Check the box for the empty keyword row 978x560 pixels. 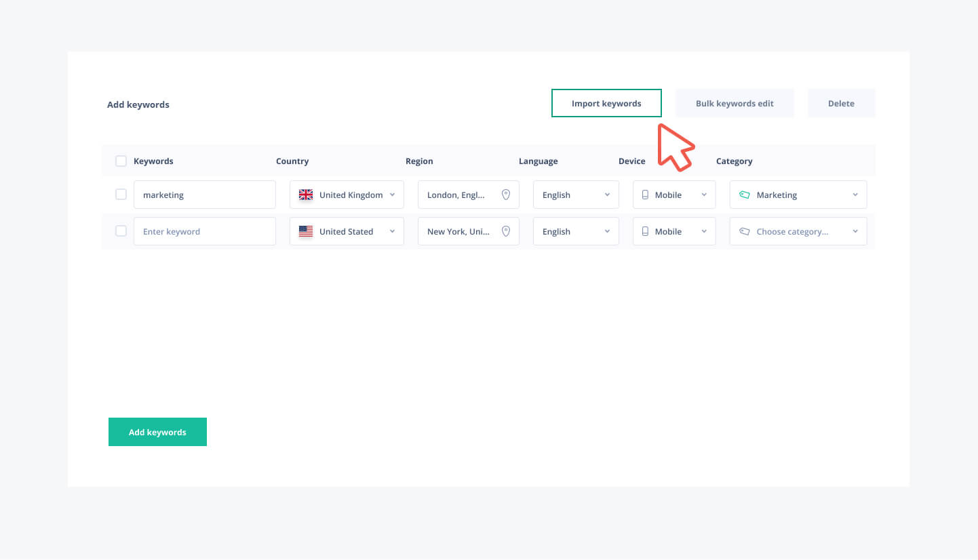coord(121,231)
